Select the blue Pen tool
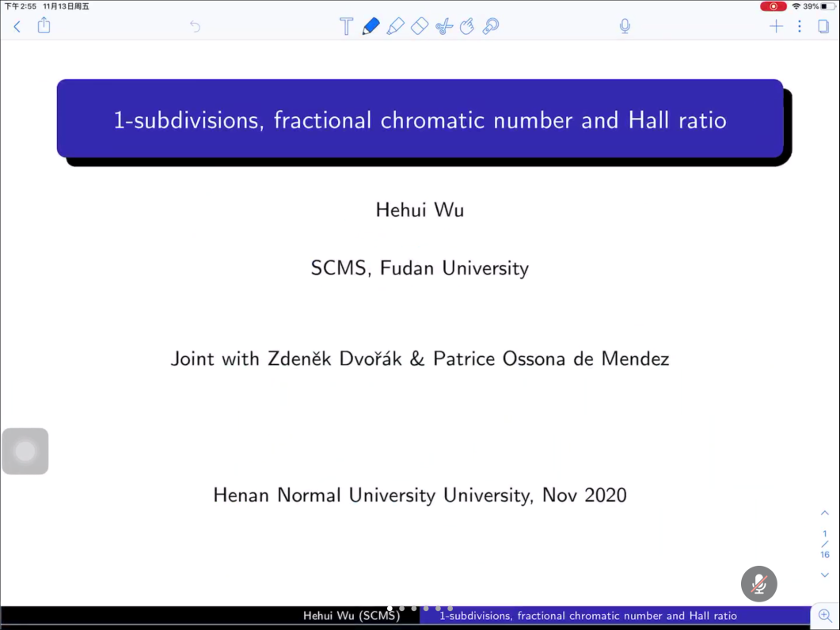 pyautogui.click(x=371, y=26)
